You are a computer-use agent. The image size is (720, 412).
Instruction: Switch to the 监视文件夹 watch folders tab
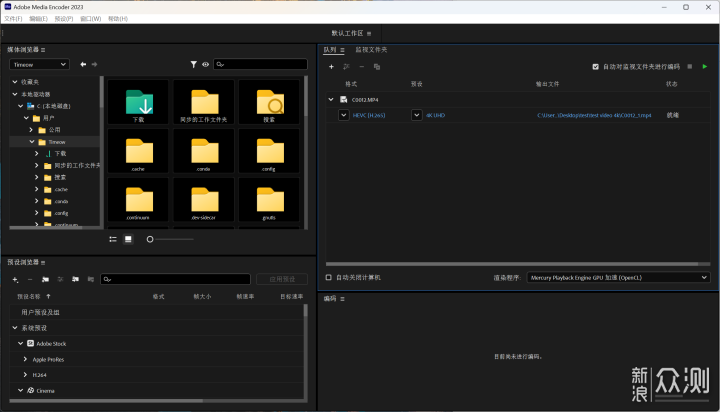click(371, 50)
